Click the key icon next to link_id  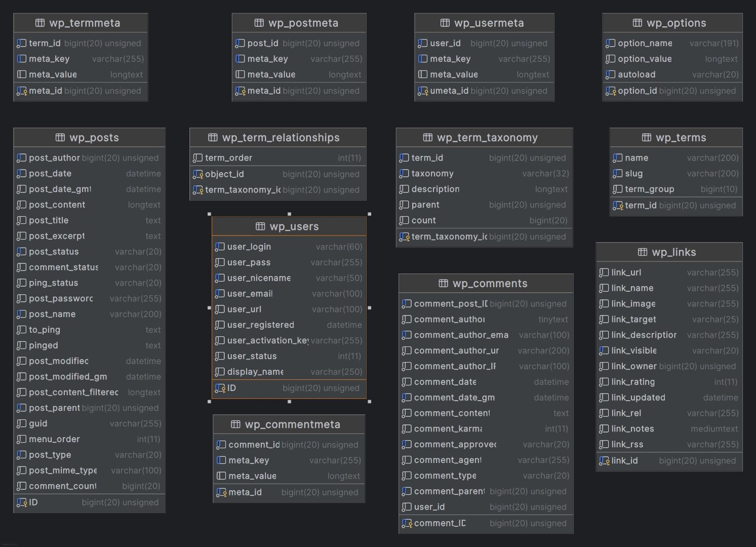point(604,461)
